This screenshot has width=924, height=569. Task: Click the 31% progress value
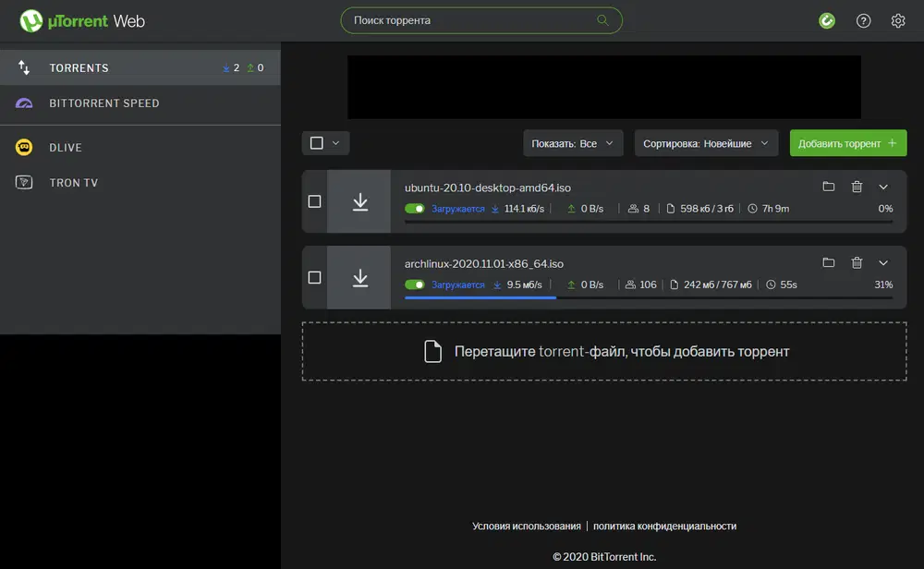pos(883,284)
